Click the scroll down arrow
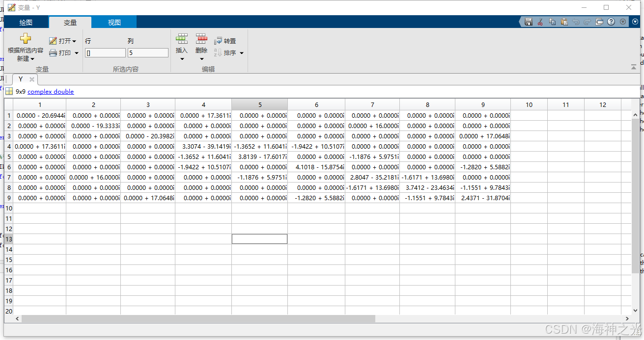Viewport: 644px width, 340px height. coord(636,311)
